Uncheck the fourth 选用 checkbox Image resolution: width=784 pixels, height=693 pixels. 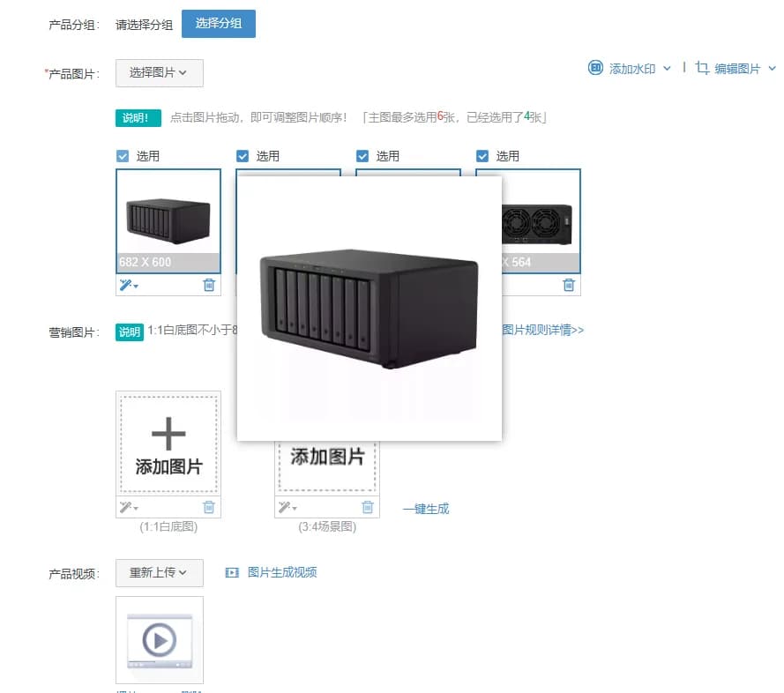482,156
